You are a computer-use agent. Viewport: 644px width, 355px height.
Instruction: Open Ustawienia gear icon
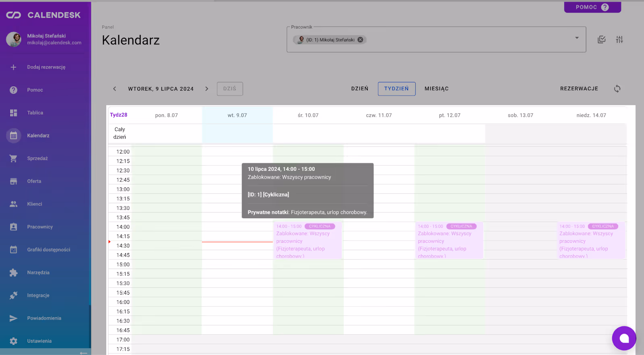[x=13, y=341]
